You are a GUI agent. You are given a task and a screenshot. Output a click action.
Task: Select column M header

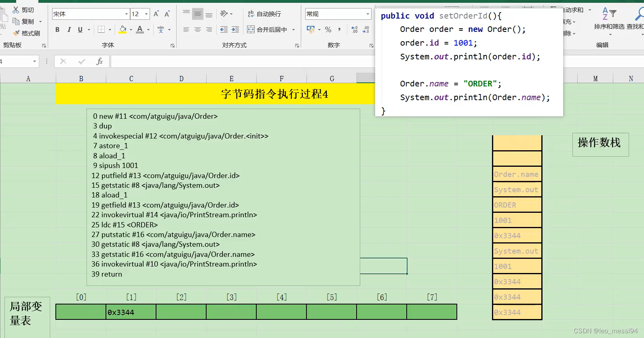point(595,79)
